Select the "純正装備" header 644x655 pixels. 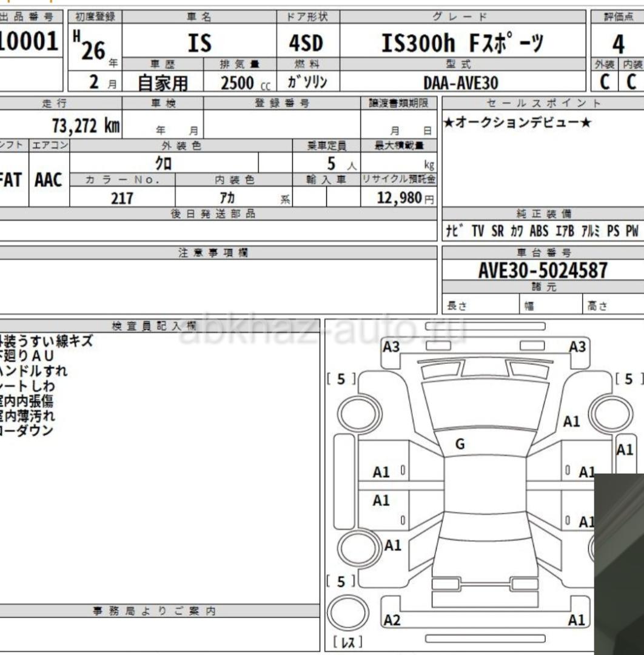544,214
